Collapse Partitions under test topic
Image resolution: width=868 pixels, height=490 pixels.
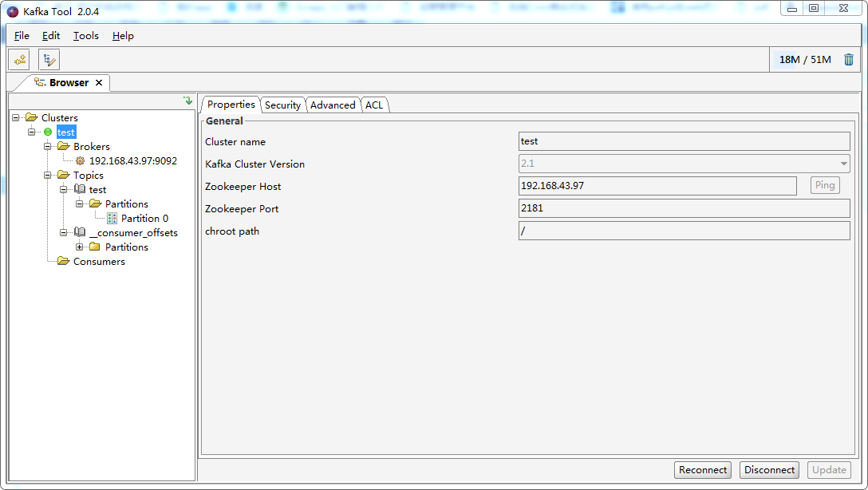pos(80,204)
